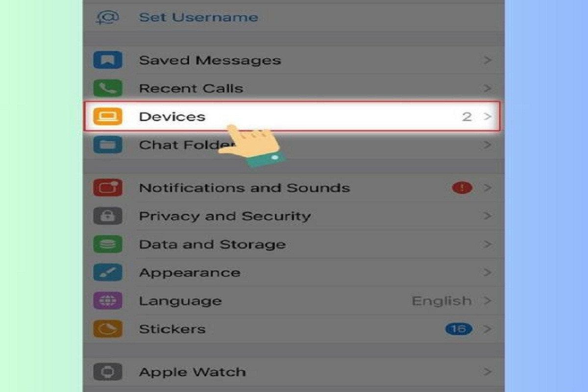Tap the red Notifications alert badge
This screenshot has height=392, width=588.
[462, 188]
